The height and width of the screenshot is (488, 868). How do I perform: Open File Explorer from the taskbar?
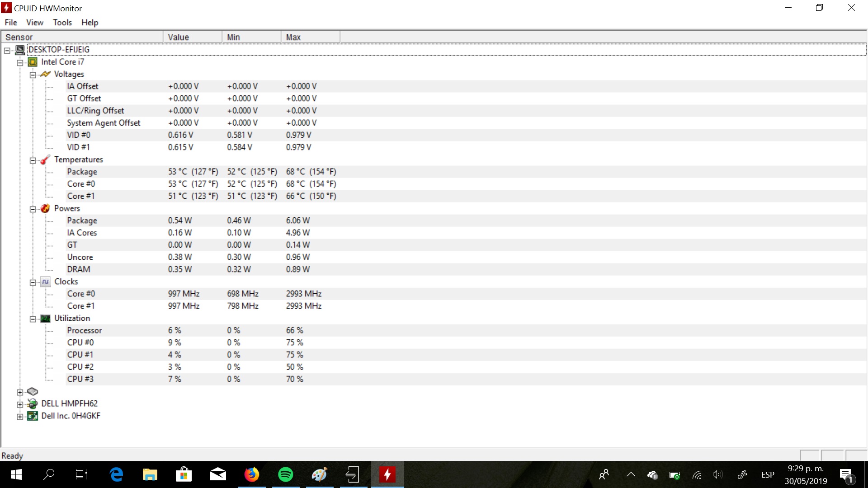pos(150,474)
